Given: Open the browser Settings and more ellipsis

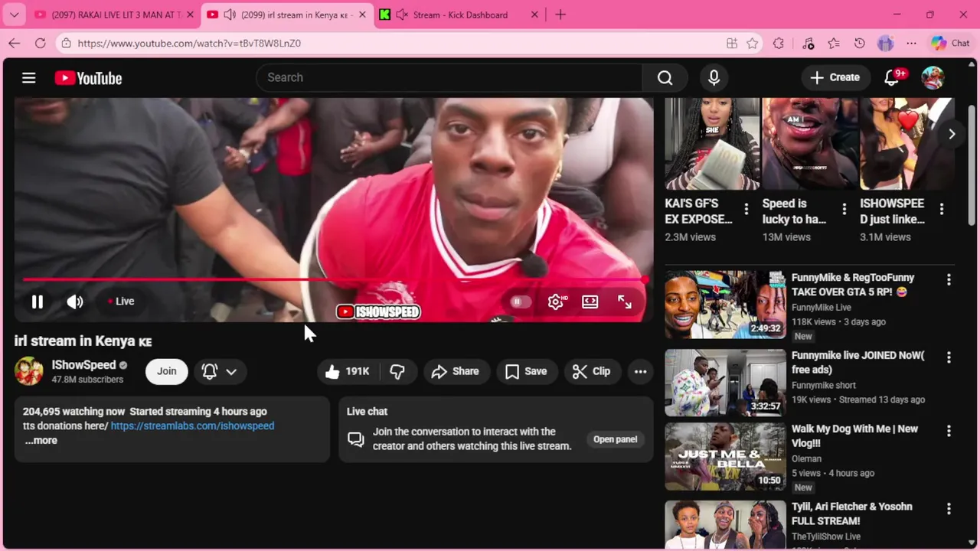Looking at the screenshot, I should point(911,43).
